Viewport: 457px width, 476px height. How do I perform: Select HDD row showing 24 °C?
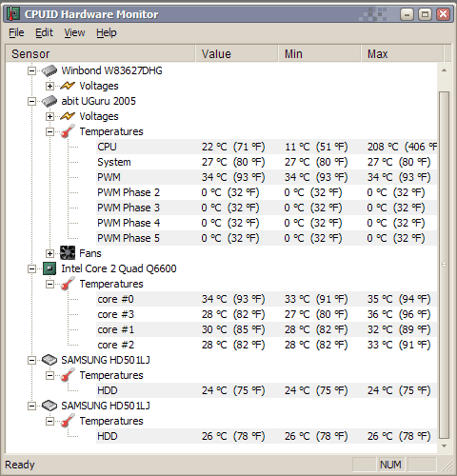click(x=267, y=390)
